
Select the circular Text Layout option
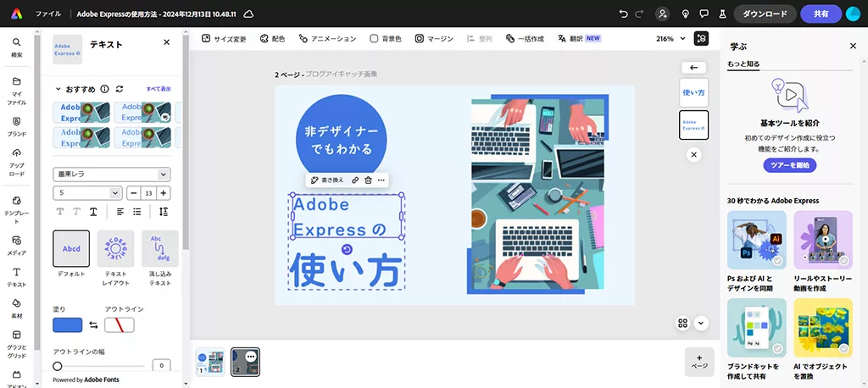pos(115,249)
